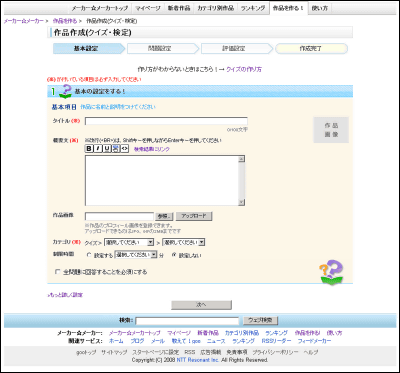Check the 全問題に回答することを必須にする checkbox
The image size is (400, 373).
coord(58,272)
